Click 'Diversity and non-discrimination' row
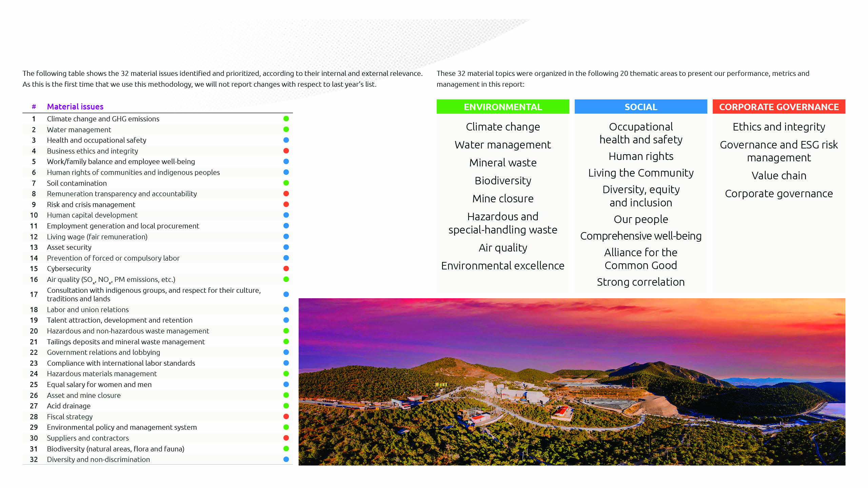Image resolution: width=868 pixels, height=488 pixels. point(158,460)
